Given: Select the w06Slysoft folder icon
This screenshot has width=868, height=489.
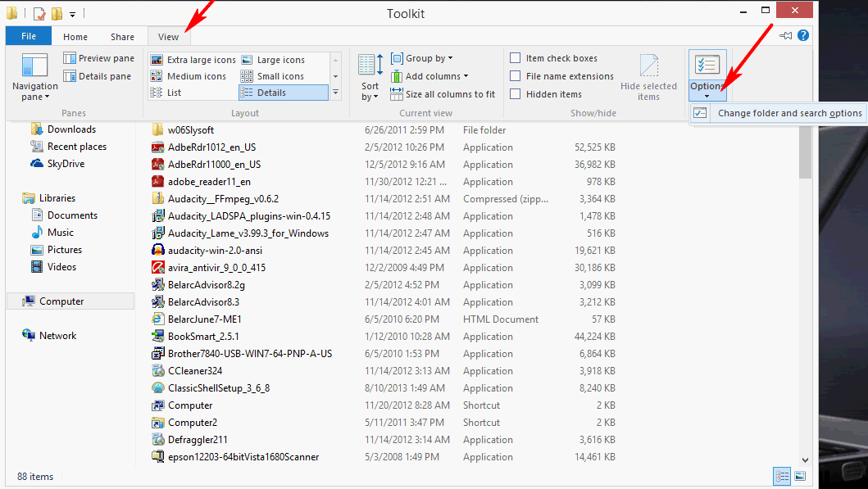Looking at the screenshot, I should point(157,129).
